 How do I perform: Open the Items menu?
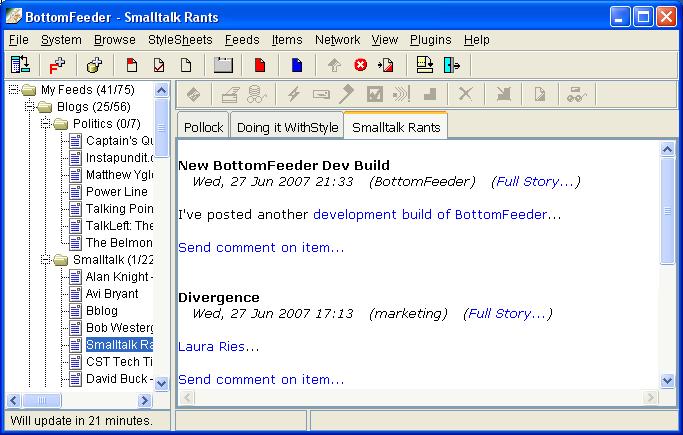(287, 40)
